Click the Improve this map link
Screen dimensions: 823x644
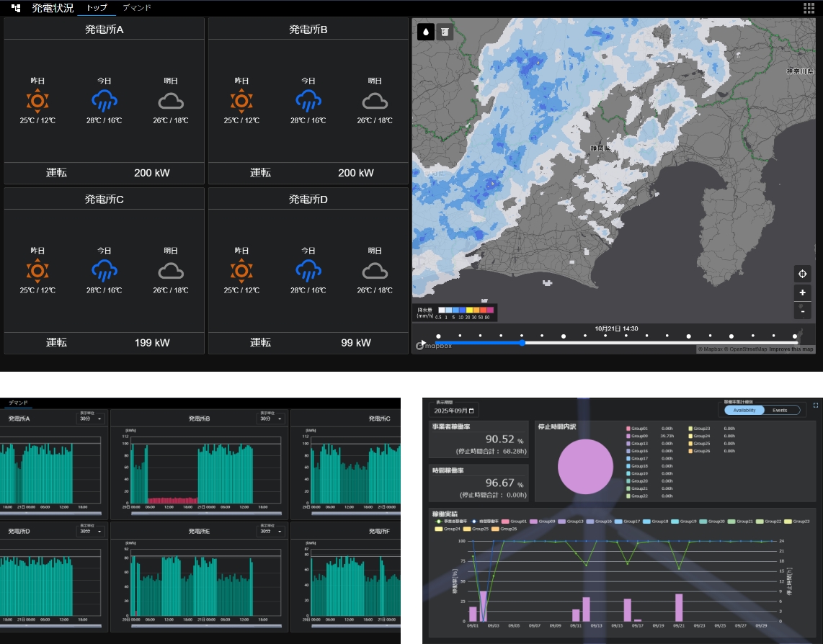(791, 349)
